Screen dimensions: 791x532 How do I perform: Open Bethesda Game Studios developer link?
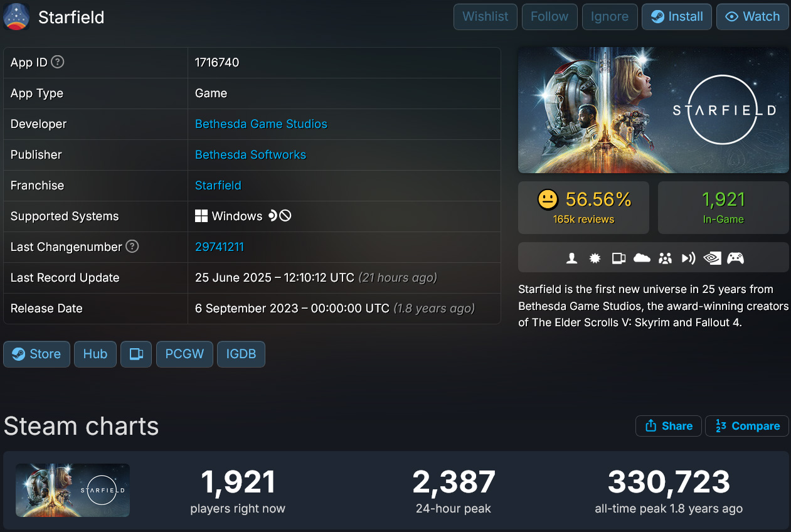(261, 124)
